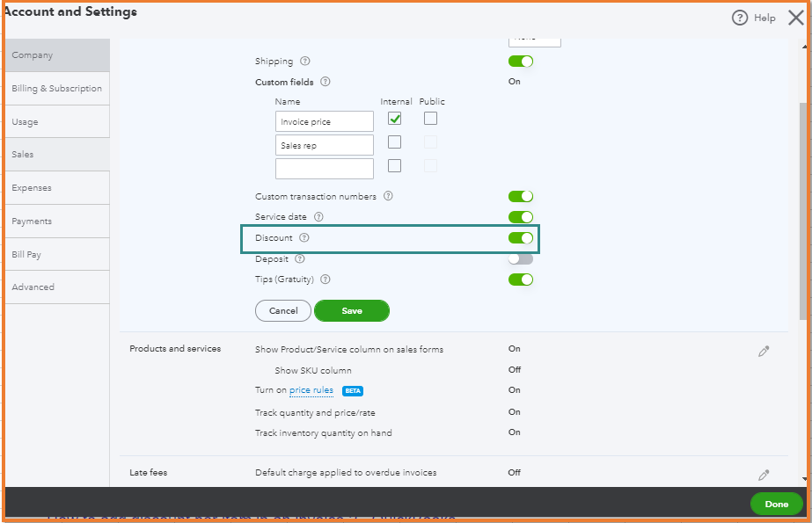This screenshot has width=812, height=523.
Task: Click the green Done button
Action: [x=776, y=504]
